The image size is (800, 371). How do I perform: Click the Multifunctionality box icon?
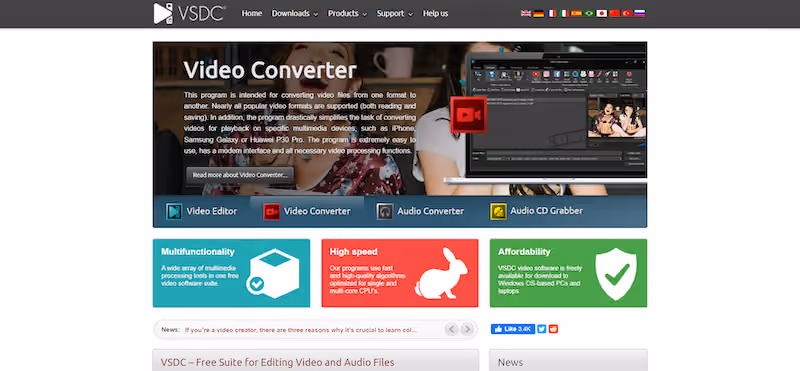click(273, 273)
